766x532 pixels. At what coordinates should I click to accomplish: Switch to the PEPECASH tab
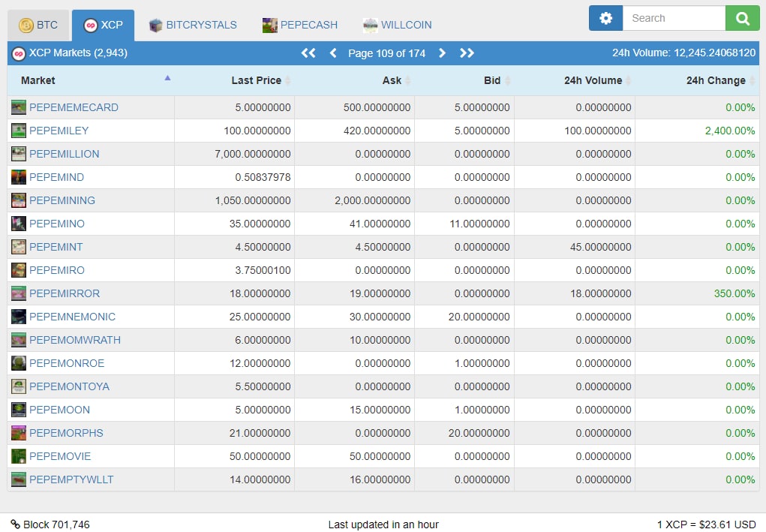click(300, 25)
